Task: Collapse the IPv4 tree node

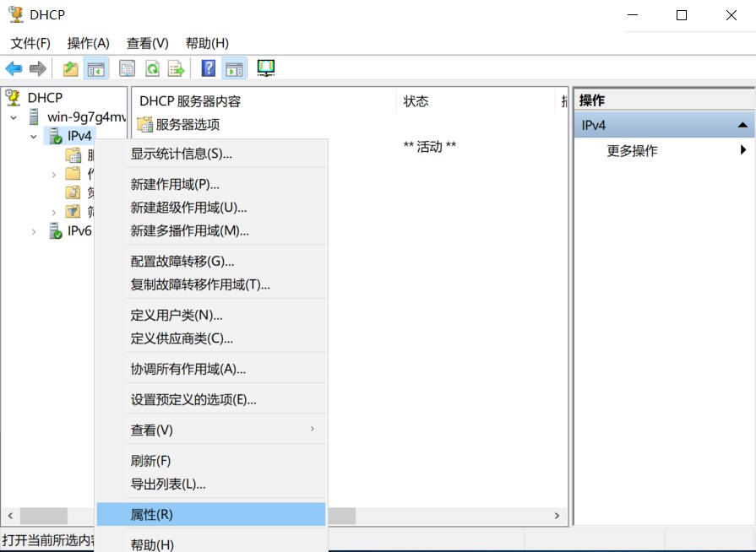Action: point(33,137)
